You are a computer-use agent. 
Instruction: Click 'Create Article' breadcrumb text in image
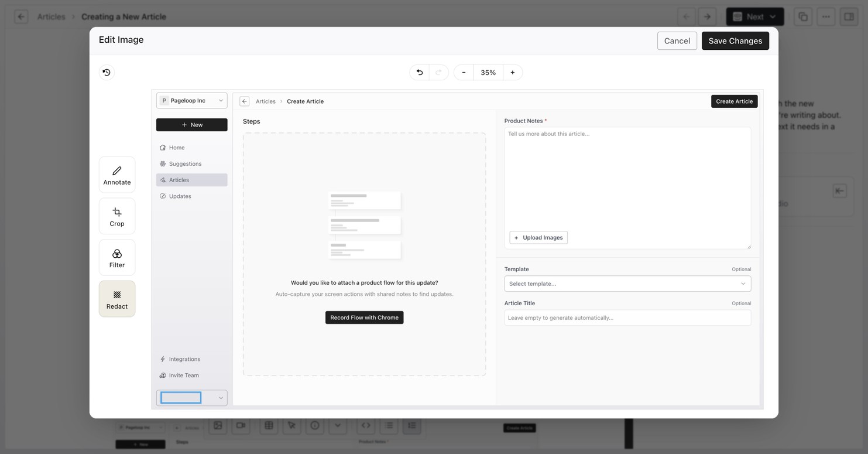click(x=306, y=101)
